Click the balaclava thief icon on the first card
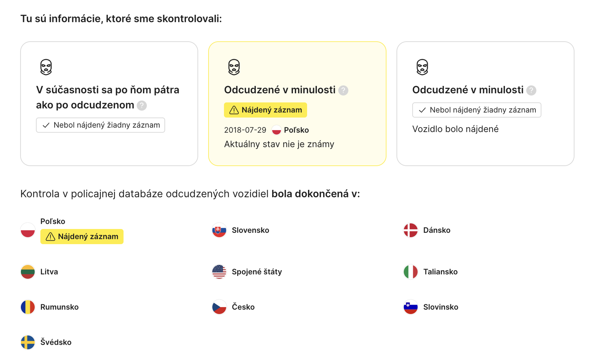This screenshot has width=592, height=364. coord(46,67)
